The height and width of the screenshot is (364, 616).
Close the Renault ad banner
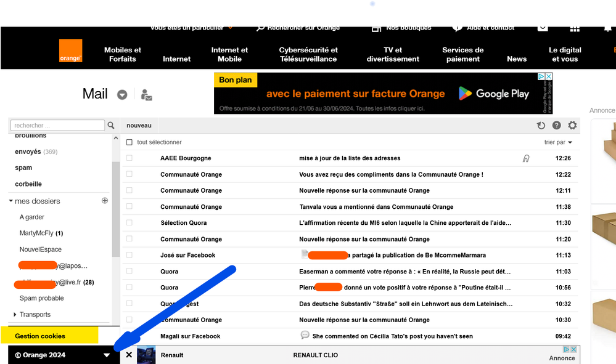click(x=129, y=355)
